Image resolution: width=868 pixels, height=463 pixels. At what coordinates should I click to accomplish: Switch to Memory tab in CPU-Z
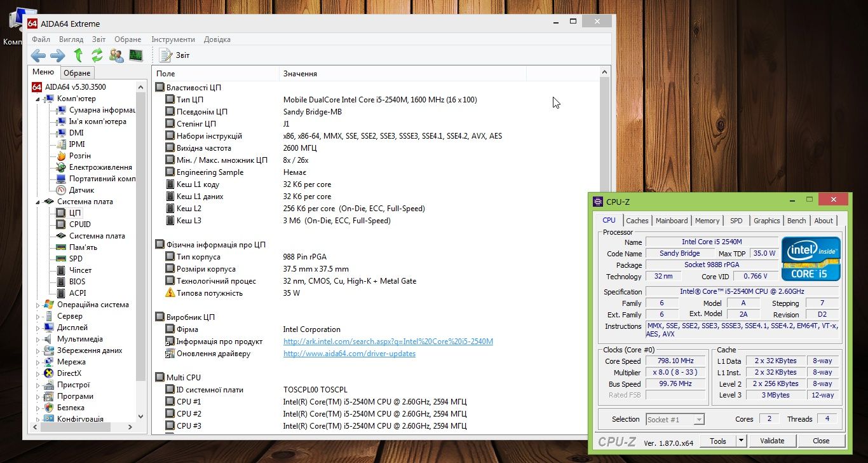pyautogui.click(x=707, y=221)
